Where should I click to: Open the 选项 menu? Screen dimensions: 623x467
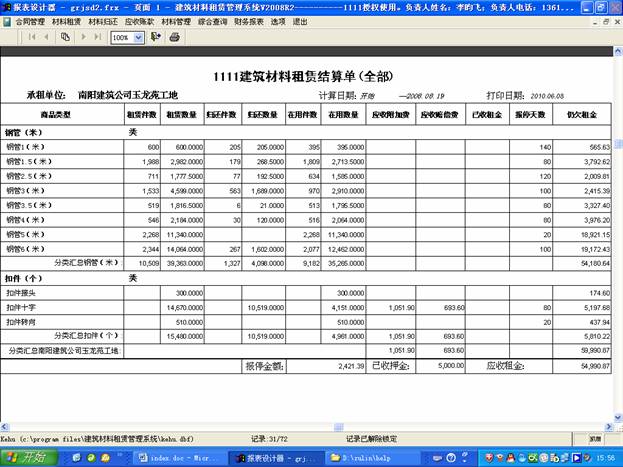point(278,20)
